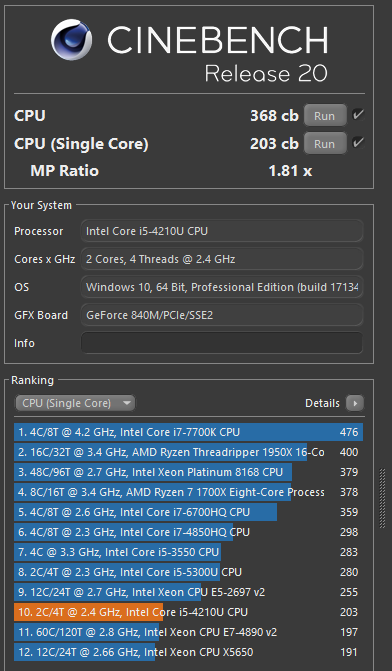Select the GFX Board GeForce 840M field
392x671 pixels.
click(222, 315)
